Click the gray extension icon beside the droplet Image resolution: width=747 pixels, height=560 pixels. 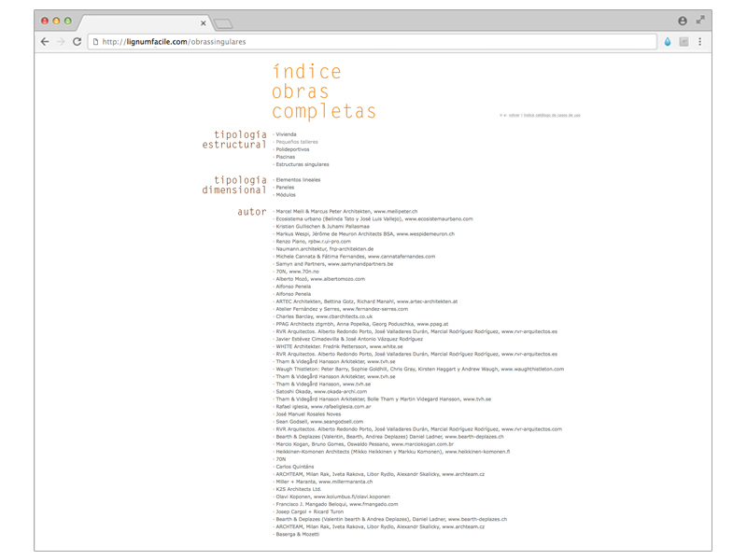coord(684,42)
